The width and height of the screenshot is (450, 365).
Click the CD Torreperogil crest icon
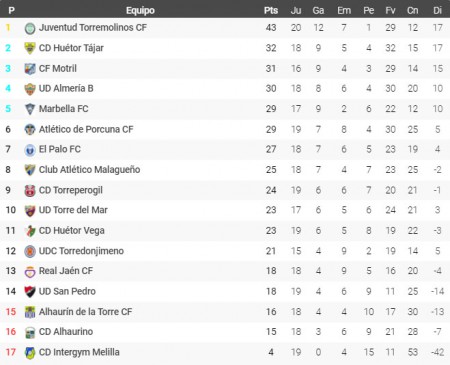click(30, 191)
